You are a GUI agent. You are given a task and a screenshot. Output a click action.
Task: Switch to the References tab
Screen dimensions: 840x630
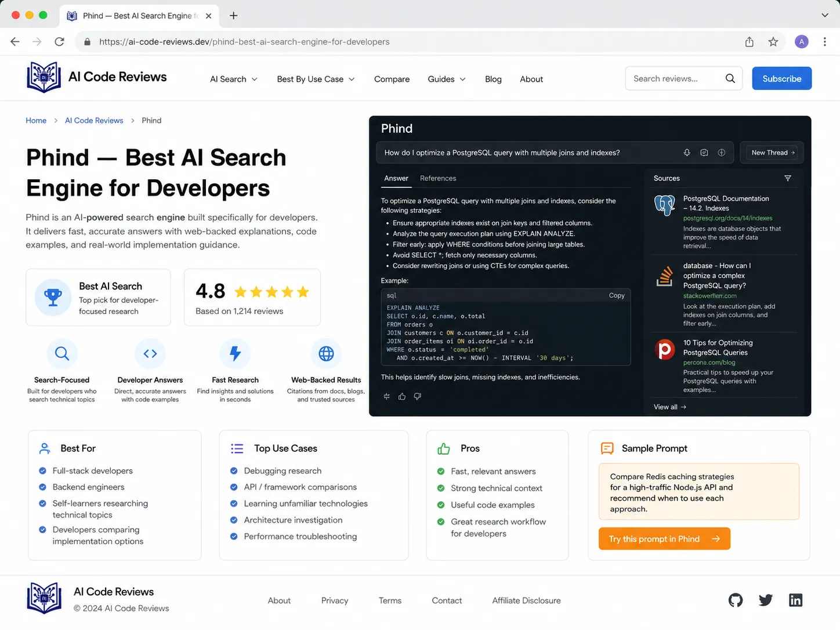[438, 178]
